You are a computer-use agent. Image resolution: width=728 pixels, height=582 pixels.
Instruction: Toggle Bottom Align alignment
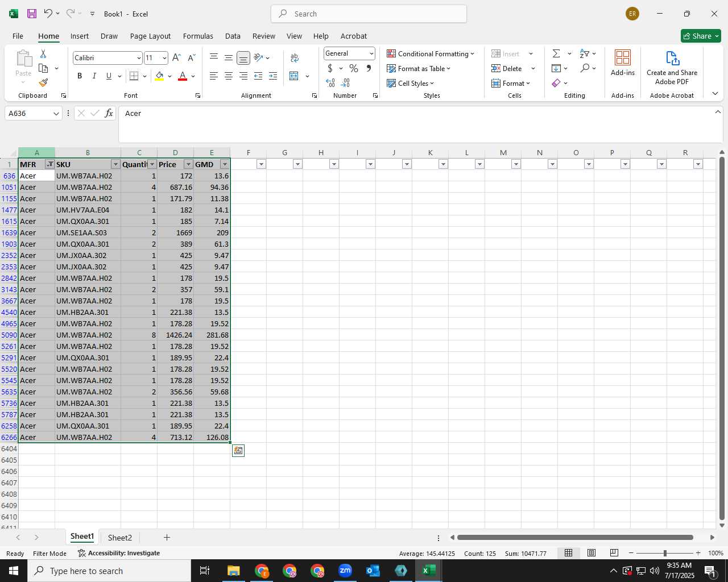(x=243, y=57)
